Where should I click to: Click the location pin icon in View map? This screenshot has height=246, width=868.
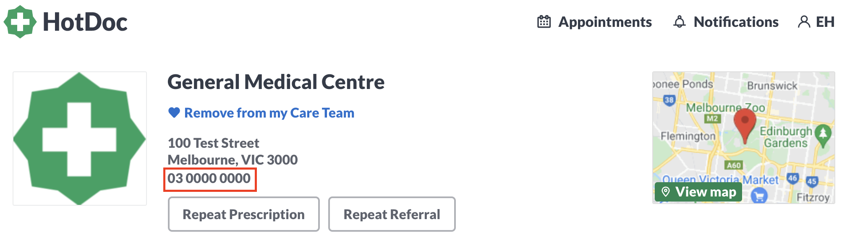(666, 192)
